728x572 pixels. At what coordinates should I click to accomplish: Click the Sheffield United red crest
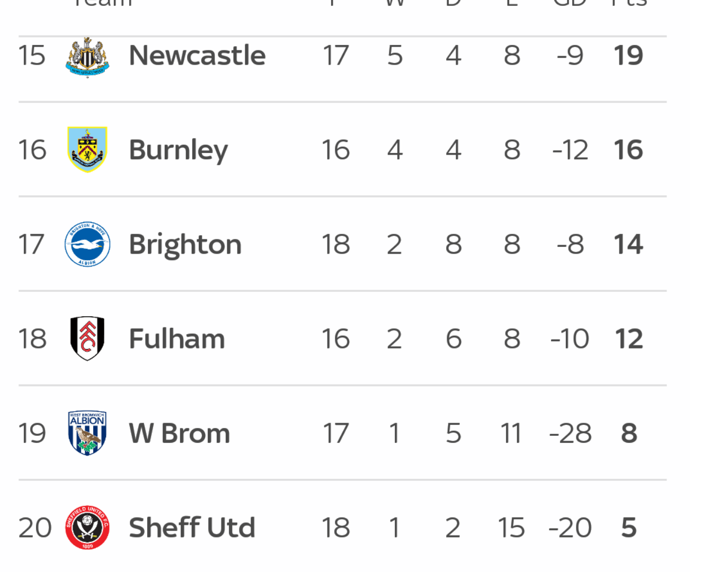click(x=87, y=528)
